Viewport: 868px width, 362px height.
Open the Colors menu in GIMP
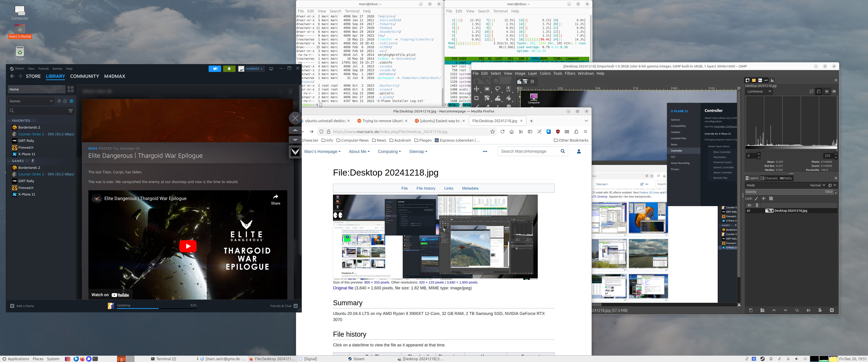click(x=545, y=73)
